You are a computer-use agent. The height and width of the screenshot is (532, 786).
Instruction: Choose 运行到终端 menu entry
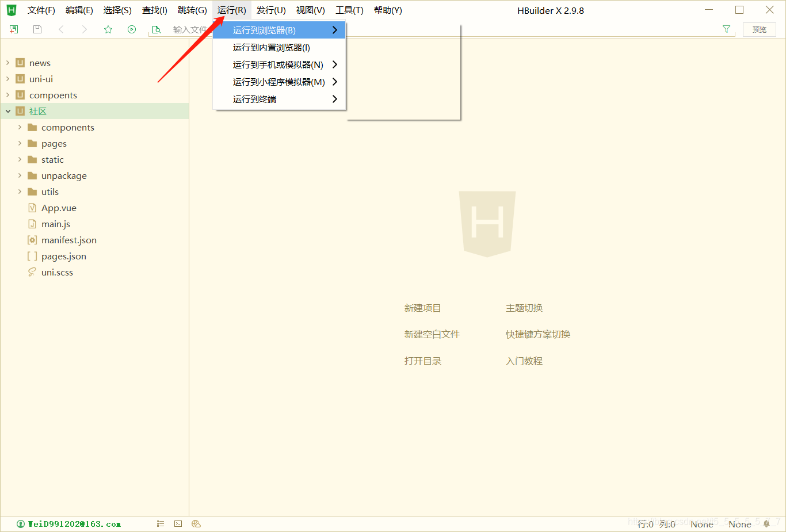coord(279,99)
